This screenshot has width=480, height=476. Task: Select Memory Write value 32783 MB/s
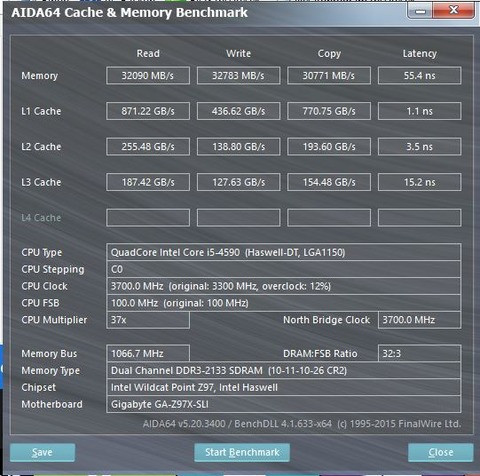click(238, 75)
